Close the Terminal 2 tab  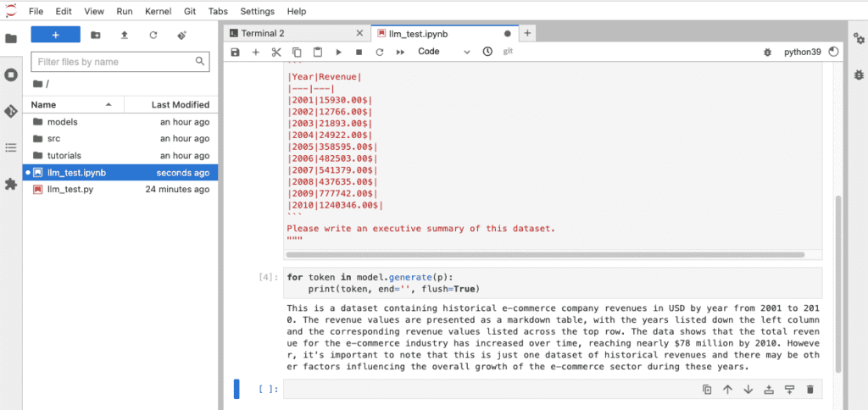(359, 34)
